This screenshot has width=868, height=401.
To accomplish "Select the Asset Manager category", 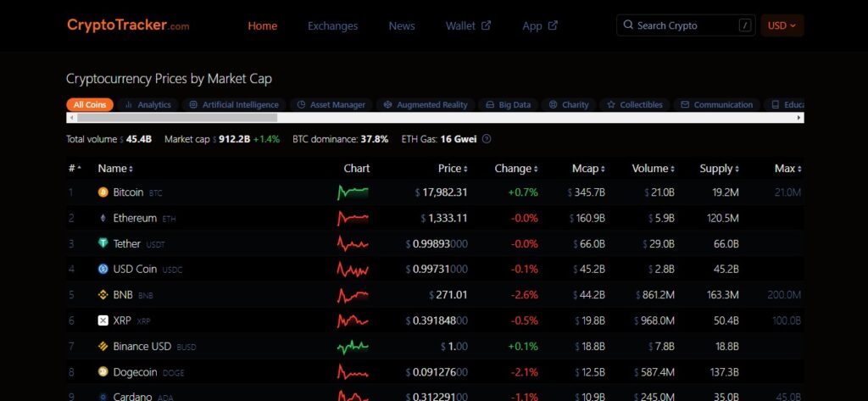I will pos(331,104).
